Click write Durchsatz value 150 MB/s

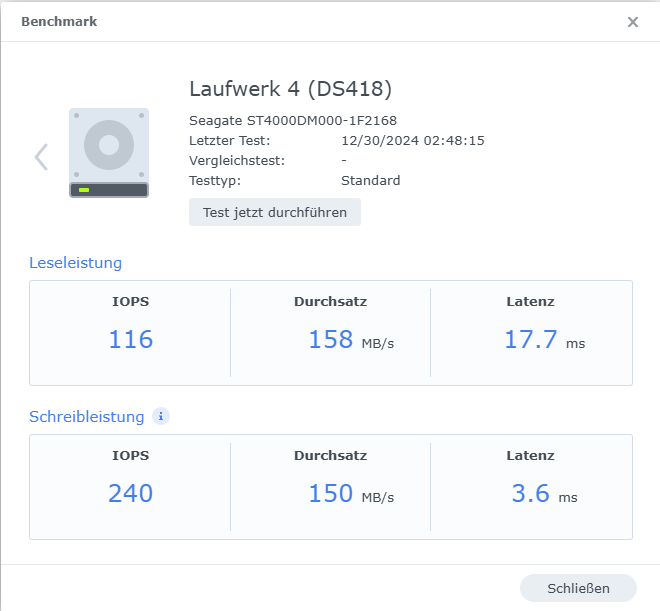(351, 494)
